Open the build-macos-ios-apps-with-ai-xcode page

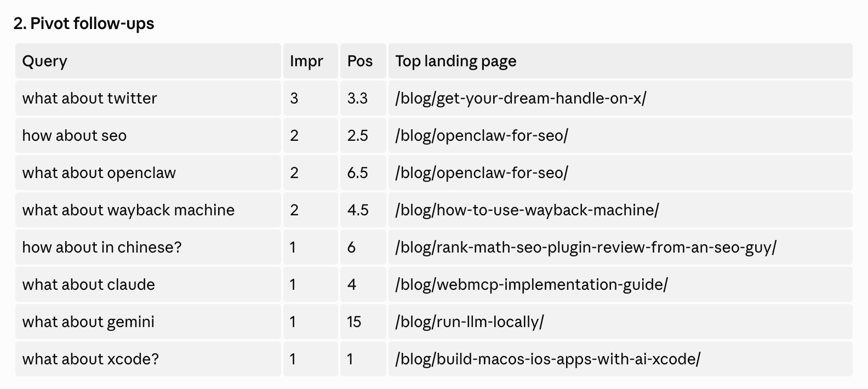[547, 359]
